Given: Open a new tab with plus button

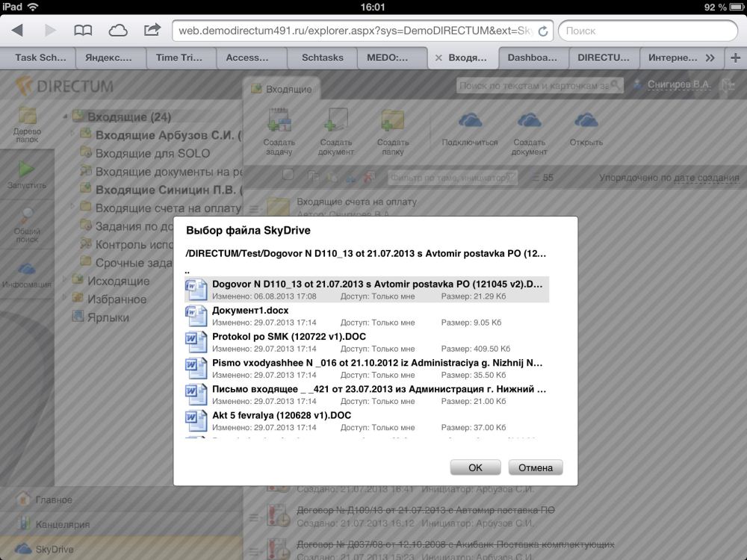Looking at the screenshot, I should [735, 58].
